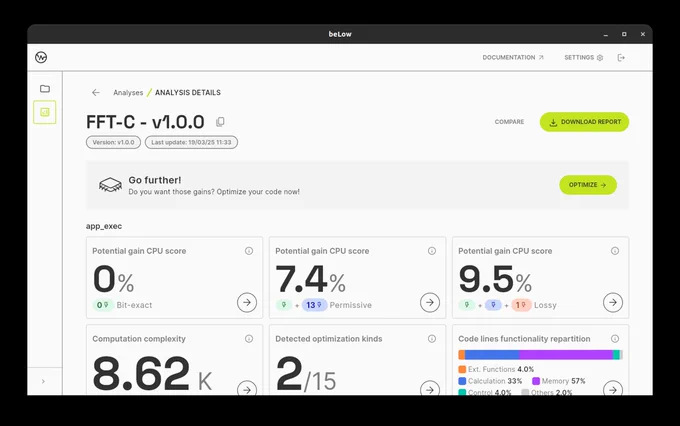The height and width of the screenshot is (426, 680).
Task: Click DOWNLOAD REPORT button
Action: point(584,122)
